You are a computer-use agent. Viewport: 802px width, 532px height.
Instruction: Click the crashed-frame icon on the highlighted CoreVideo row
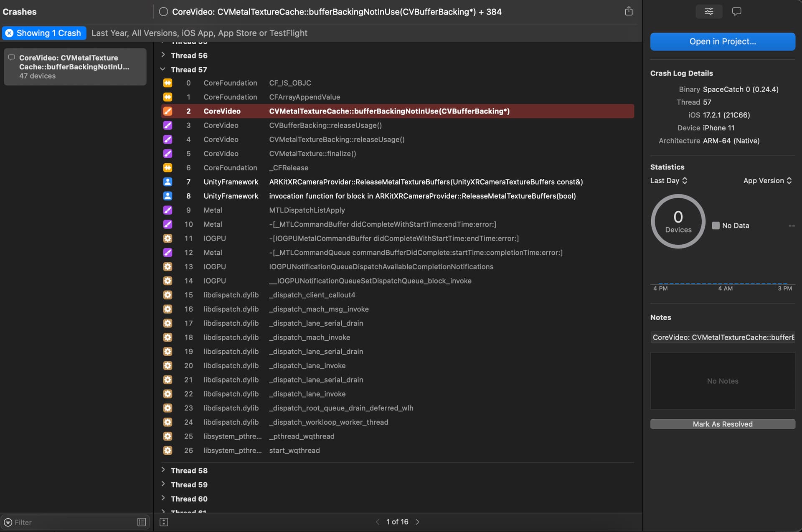click(x=168, y=111)
